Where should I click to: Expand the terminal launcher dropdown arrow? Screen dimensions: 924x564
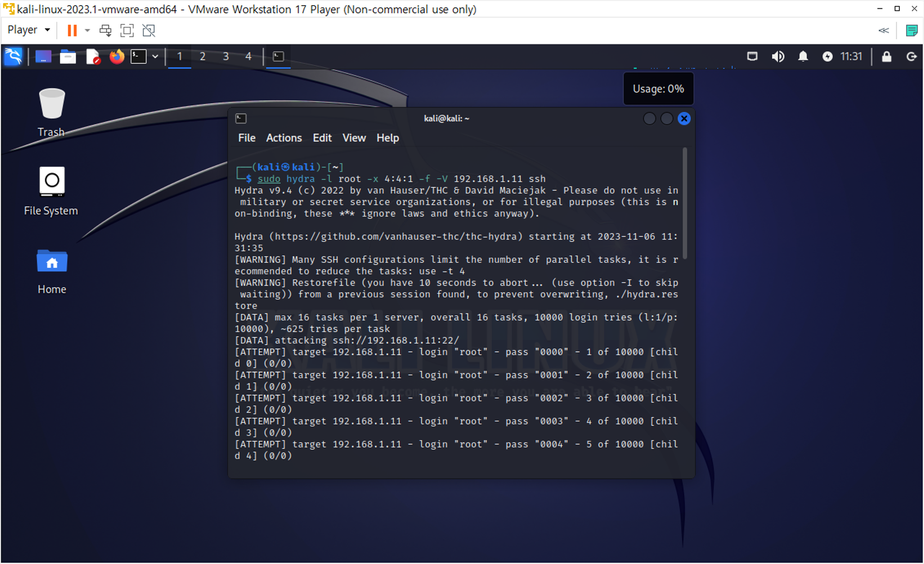pos(155,56)
